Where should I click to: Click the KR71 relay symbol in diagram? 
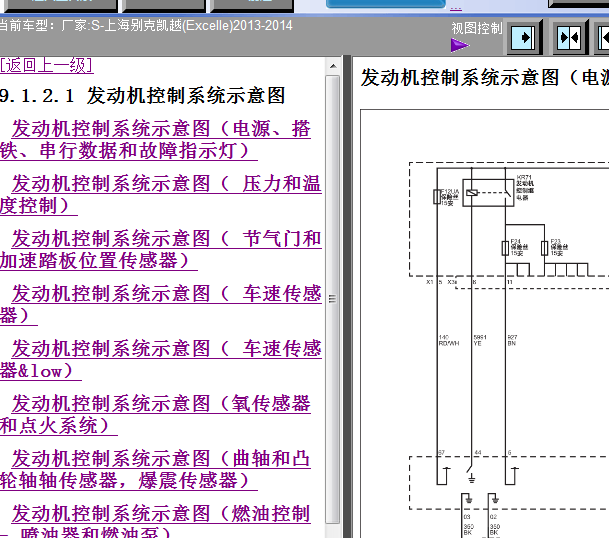pos(488,193)
